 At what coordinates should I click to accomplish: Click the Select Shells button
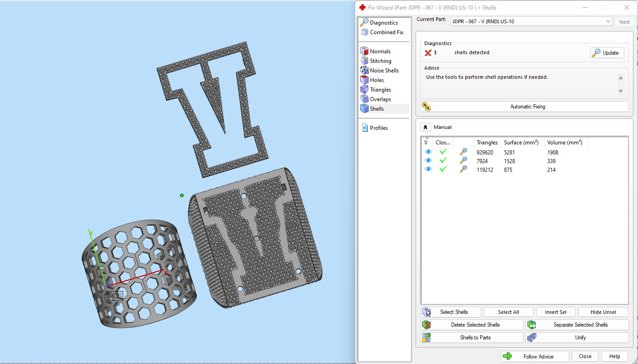451,312
